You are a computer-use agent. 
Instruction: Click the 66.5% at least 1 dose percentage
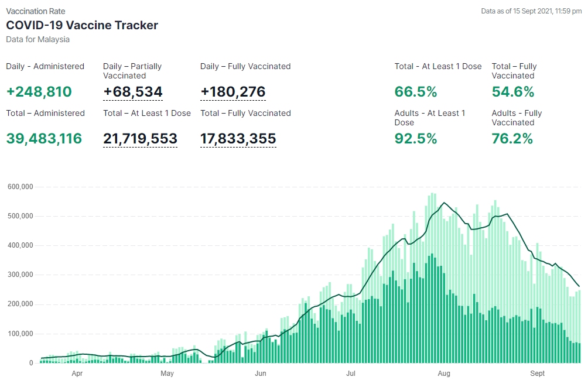point(415,92)
